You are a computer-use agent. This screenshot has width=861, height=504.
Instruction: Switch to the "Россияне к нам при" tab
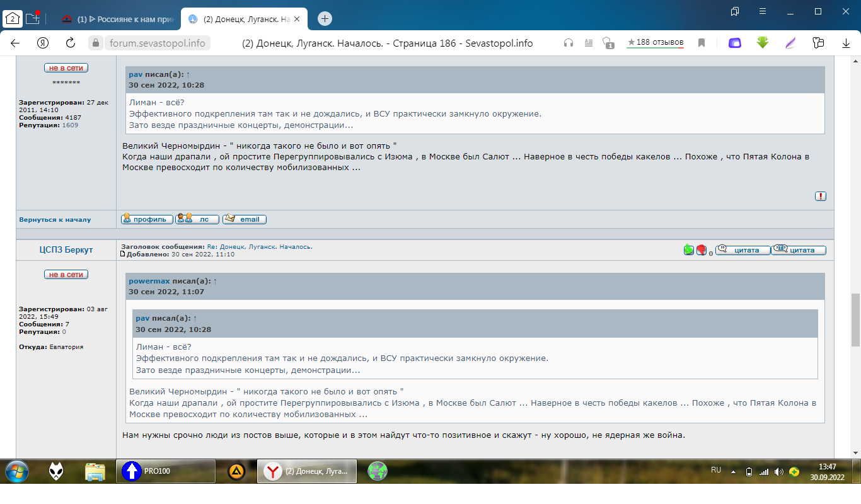(118, 19)
